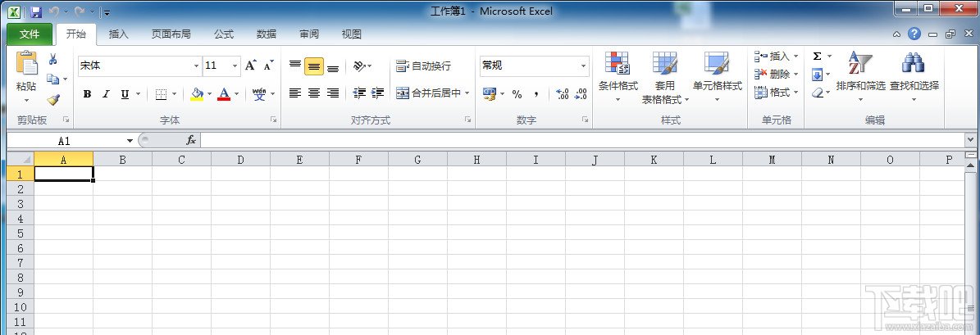Switch to Data (数据) tab

pos(267,34)
